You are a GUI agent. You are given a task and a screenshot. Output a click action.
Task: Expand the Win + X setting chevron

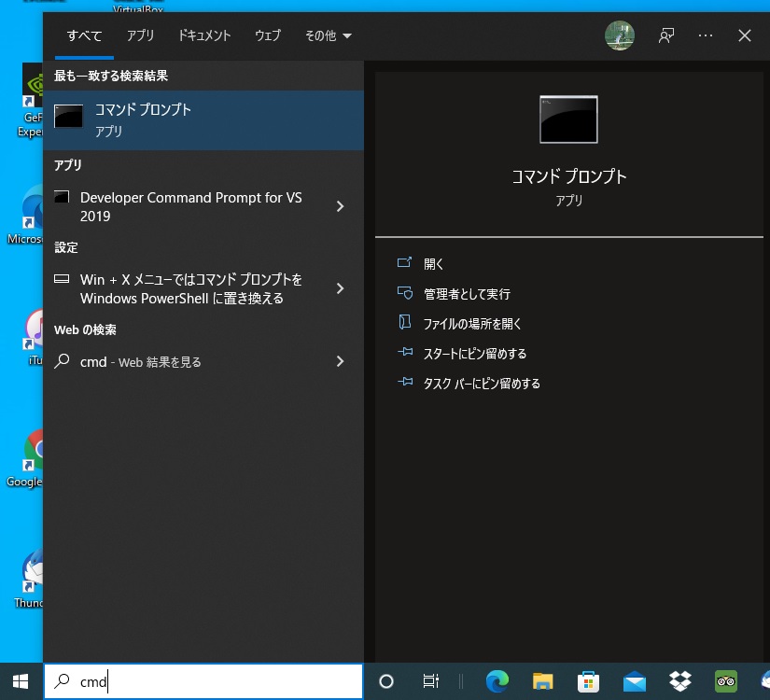340,288
